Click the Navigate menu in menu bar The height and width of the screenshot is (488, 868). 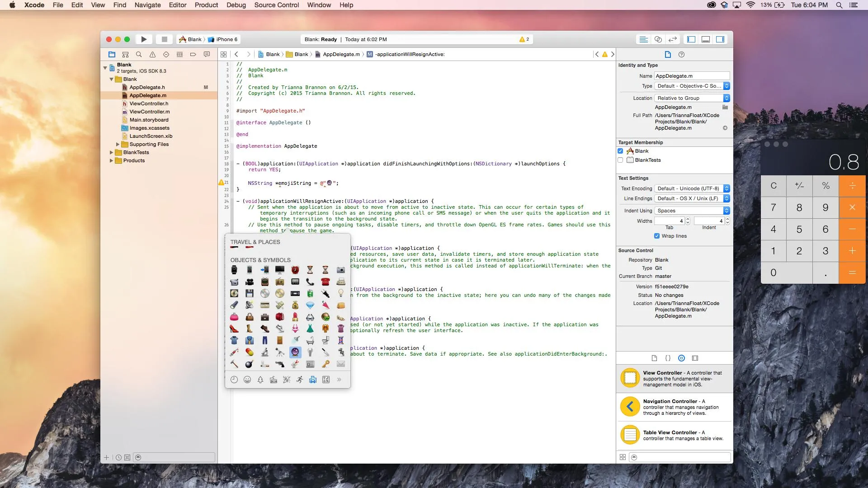pyautogui.click(x=147, y=5)
